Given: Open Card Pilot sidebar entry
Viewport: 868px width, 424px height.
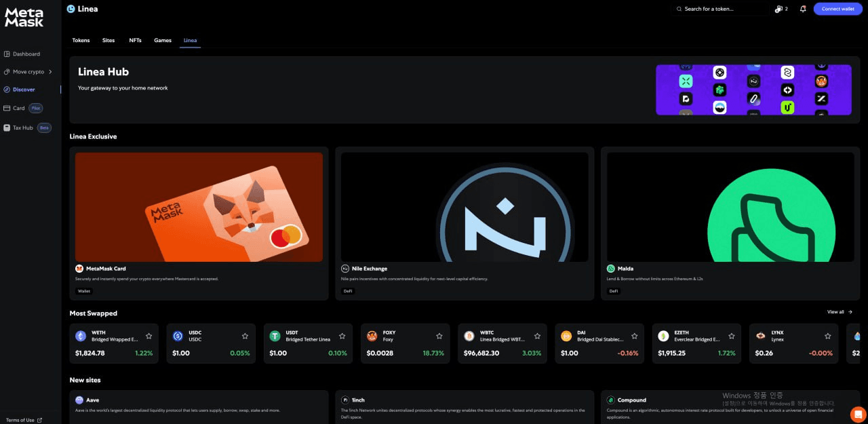Looking at the screenshot, I should tap(23, 108).
